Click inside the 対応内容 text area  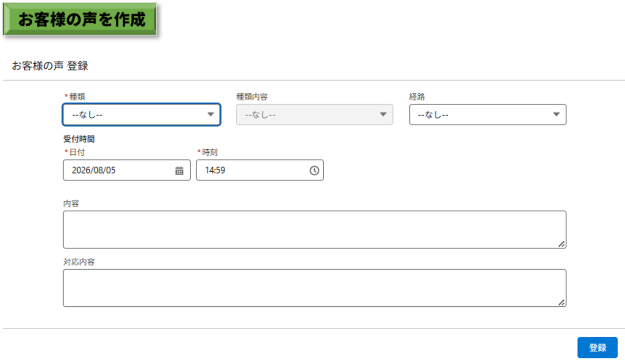(315, 288)
